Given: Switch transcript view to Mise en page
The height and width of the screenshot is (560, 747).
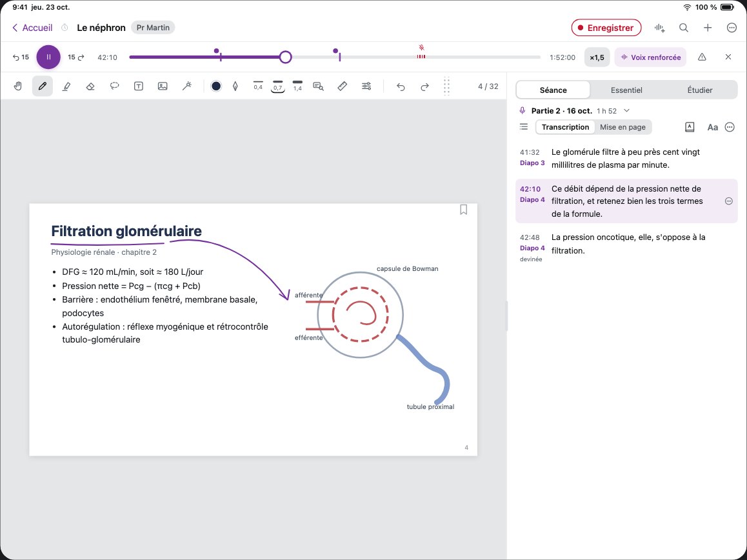Looking at the screenshot, I should click(x=622, y=127).
